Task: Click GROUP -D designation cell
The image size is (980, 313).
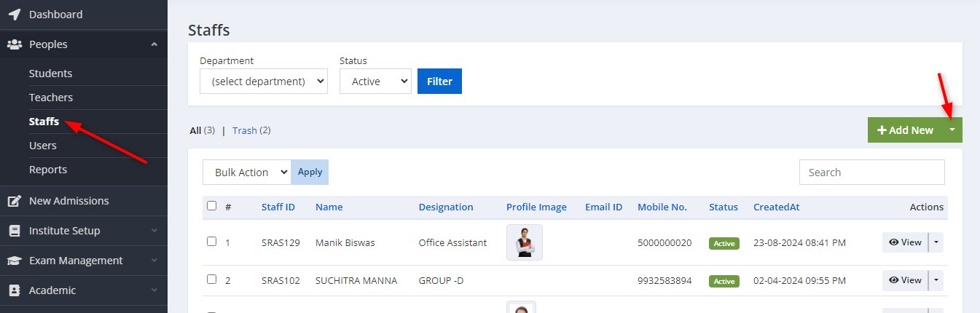Action: 441,280
